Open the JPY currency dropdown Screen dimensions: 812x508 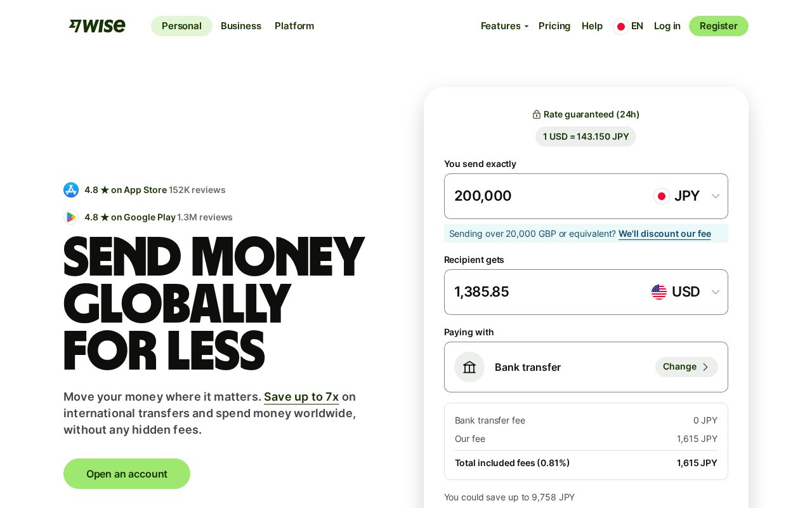point(688,196)
